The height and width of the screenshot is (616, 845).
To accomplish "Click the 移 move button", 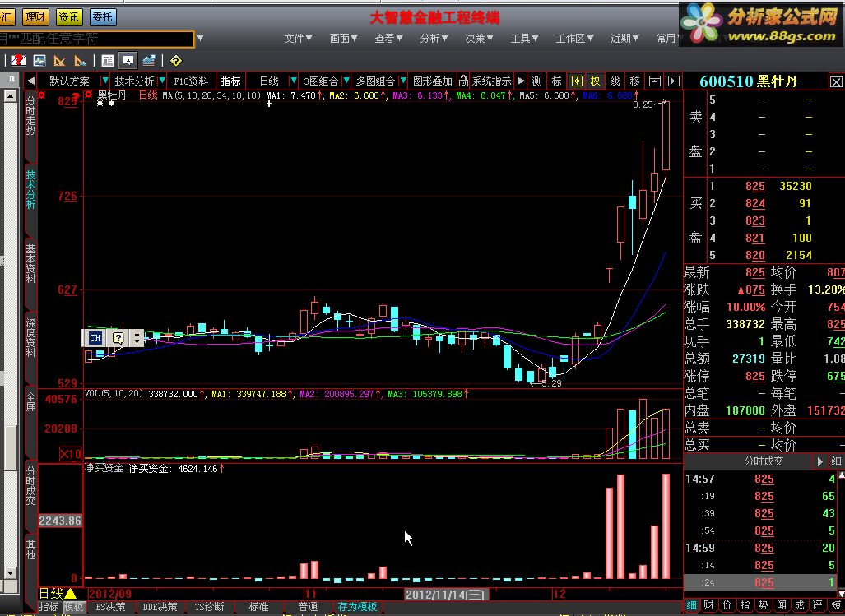I will [635, 81].
